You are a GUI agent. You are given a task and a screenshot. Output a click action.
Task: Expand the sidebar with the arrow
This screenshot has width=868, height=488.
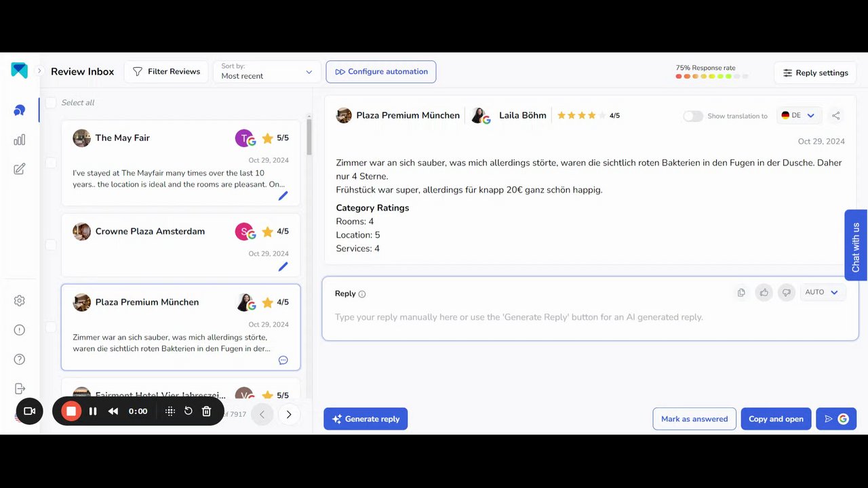(39, 71)
